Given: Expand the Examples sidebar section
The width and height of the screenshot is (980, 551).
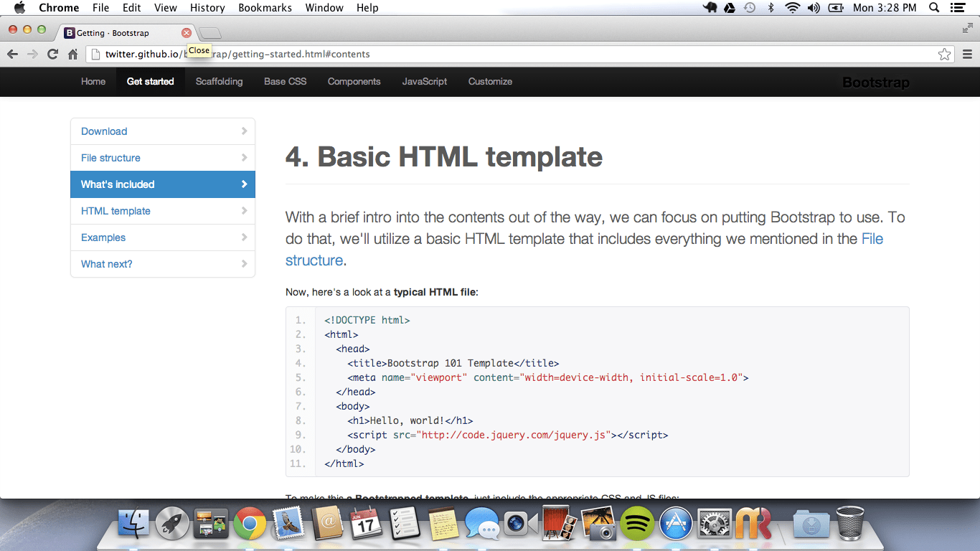Looking at the screenshot, I should click(x=163, y=237).
